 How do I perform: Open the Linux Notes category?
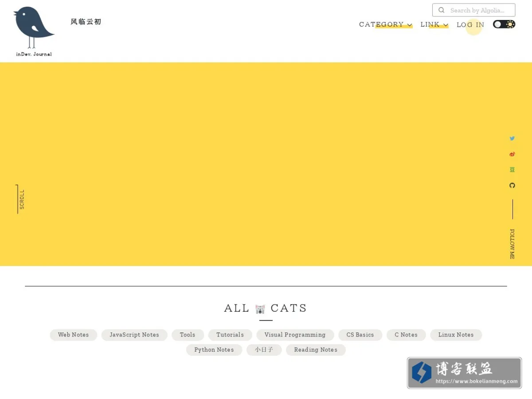[456, 335]
